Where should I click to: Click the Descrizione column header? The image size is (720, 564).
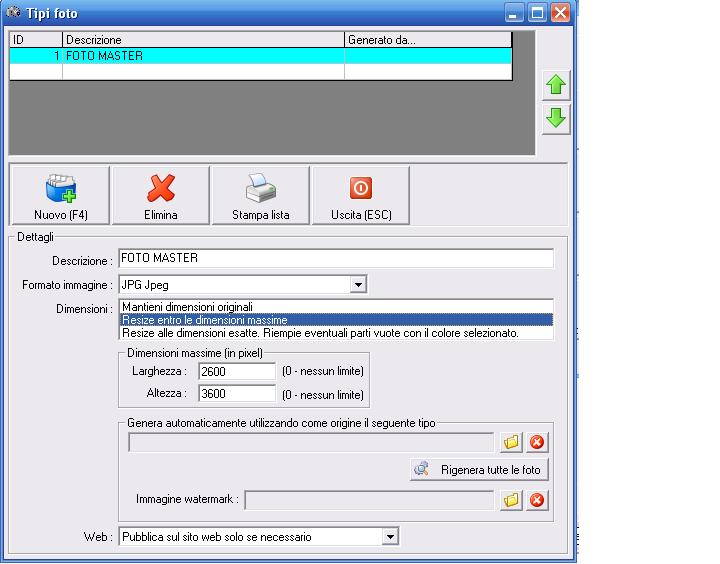click(x=203, y=40)
